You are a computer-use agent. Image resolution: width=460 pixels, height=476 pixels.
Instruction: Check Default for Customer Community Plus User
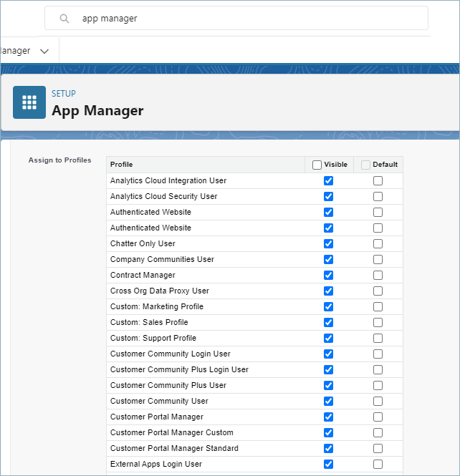[x=378, y=386]
